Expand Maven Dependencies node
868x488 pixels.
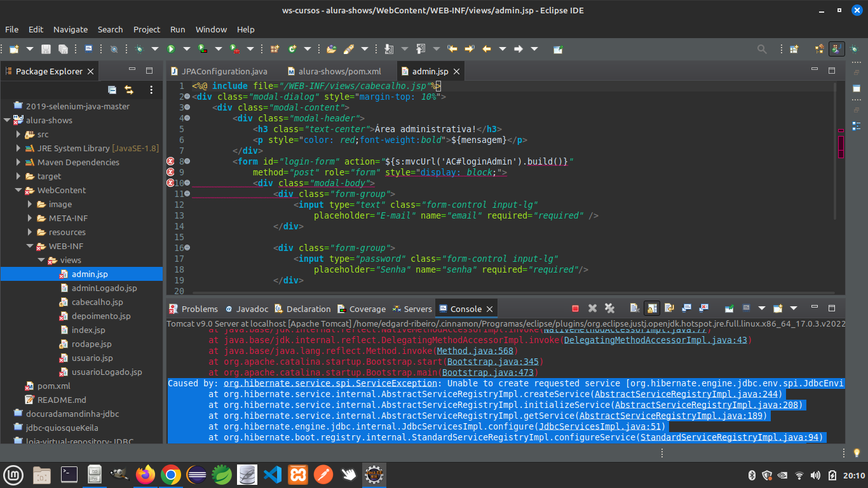point(18,162)
